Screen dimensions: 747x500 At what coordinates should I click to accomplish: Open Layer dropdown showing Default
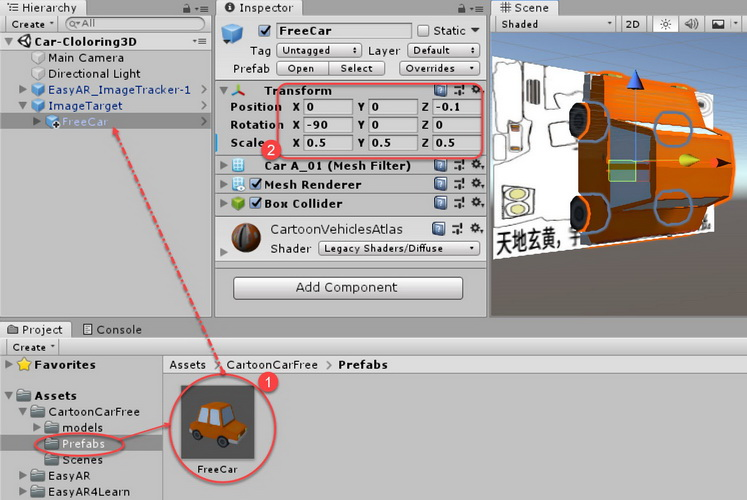444,50
